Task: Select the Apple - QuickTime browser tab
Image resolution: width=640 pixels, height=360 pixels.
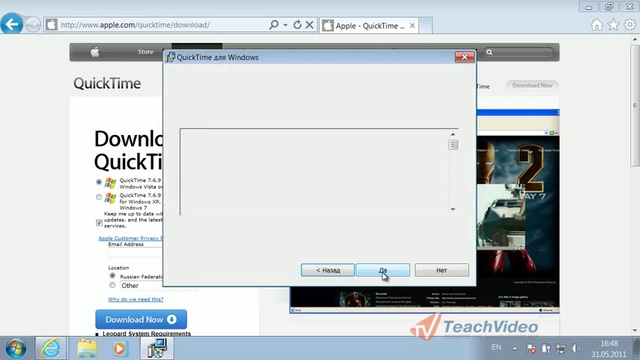Action: click(x=369, y=26)
